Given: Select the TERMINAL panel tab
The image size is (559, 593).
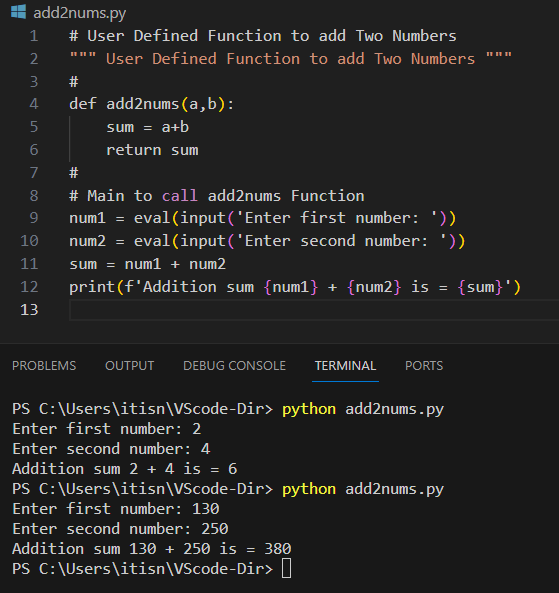Looking at the screenshot, I should click(x=345, y=366).
